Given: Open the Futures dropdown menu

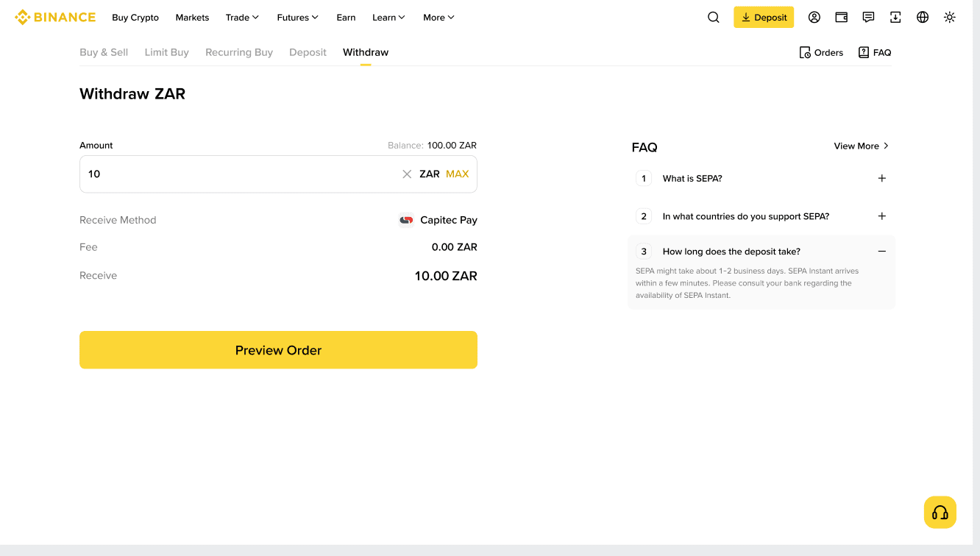Looking at the screenshot, I should [x=298, y=18].
